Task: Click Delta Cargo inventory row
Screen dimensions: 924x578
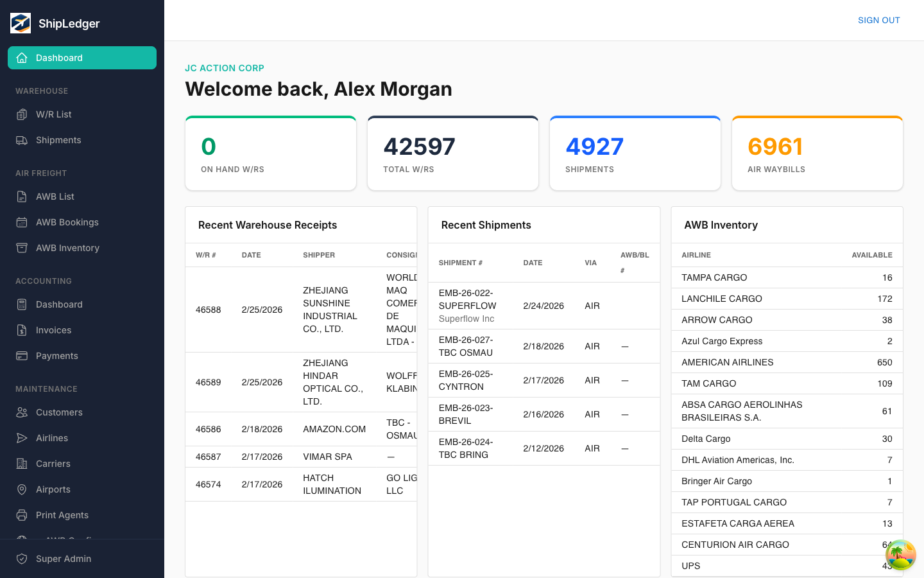Action: click(x=787, y=439)
